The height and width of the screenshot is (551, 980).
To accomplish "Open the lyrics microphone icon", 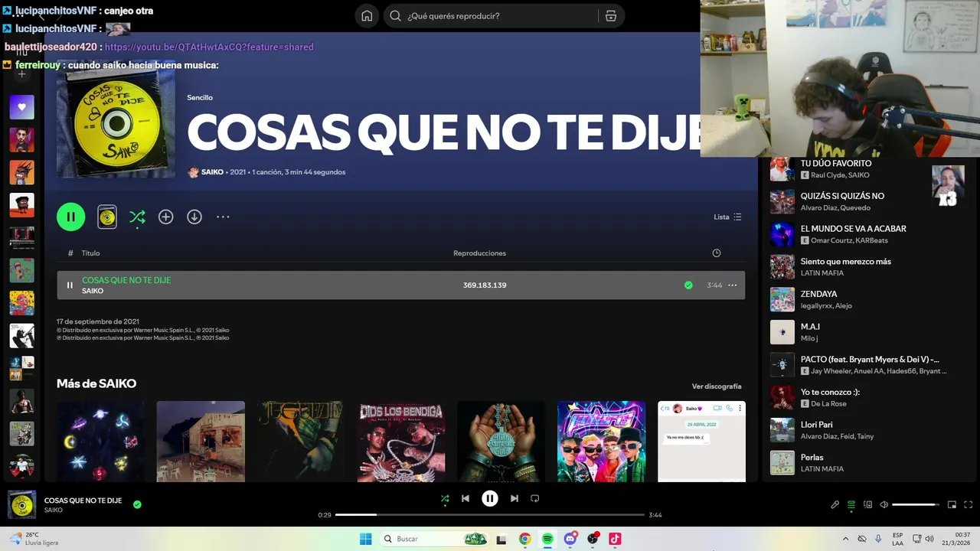I will 835,504.
